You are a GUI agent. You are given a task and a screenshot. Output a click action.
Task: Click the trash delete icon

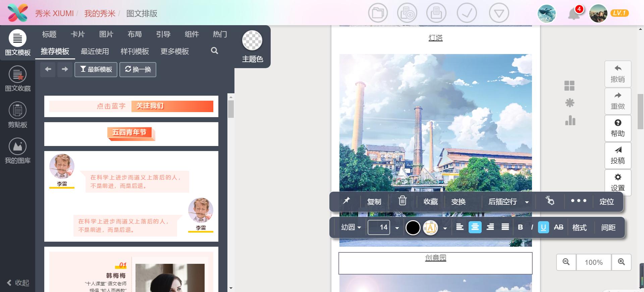(x=402, y=201)
